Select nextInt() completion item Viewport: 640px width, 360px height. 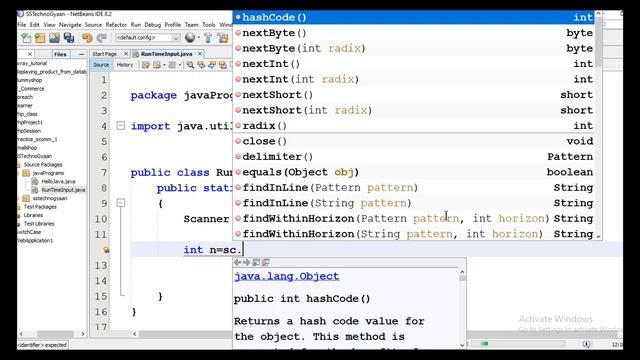414,64
